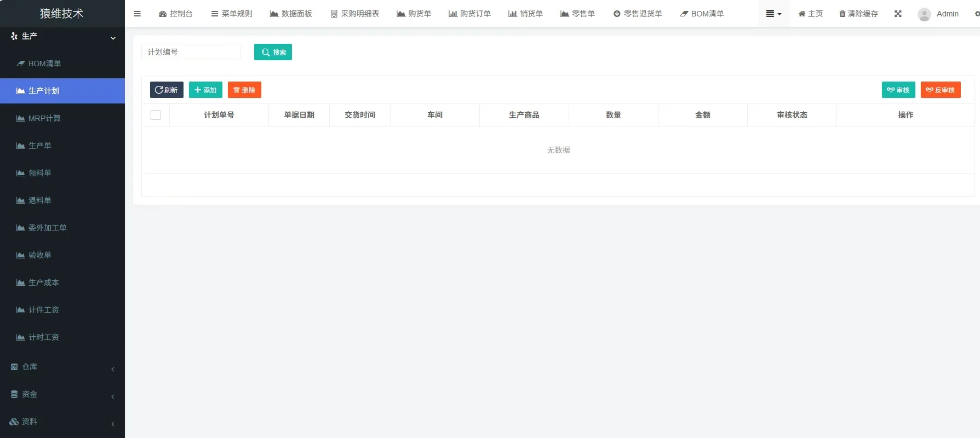Open the 销货单 tab

click(525, 14)
